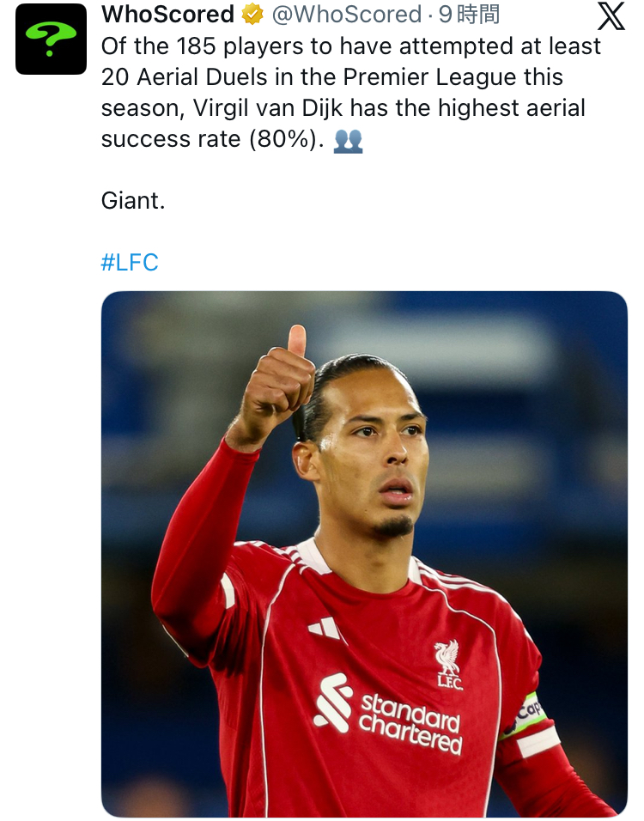
Task: Click the @WhoScored handle
Action: (x=346, y=15)
